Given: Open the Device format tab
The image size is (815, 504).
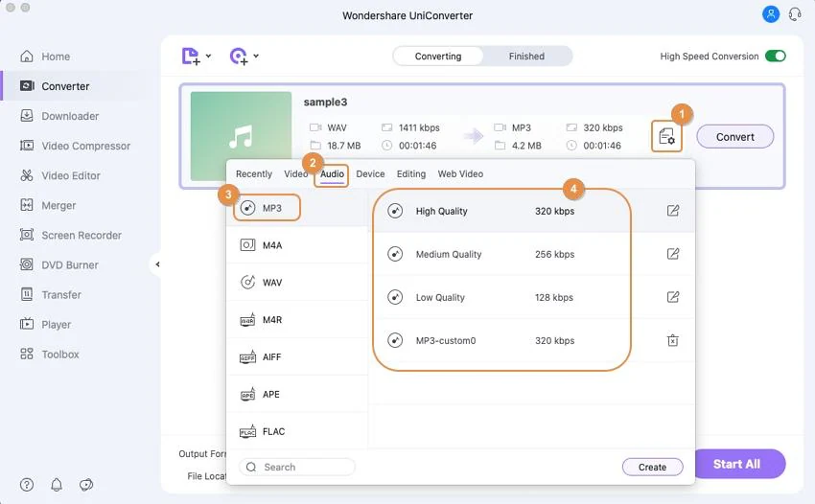Looking at the screenshot, I should [x=370, y=174].
